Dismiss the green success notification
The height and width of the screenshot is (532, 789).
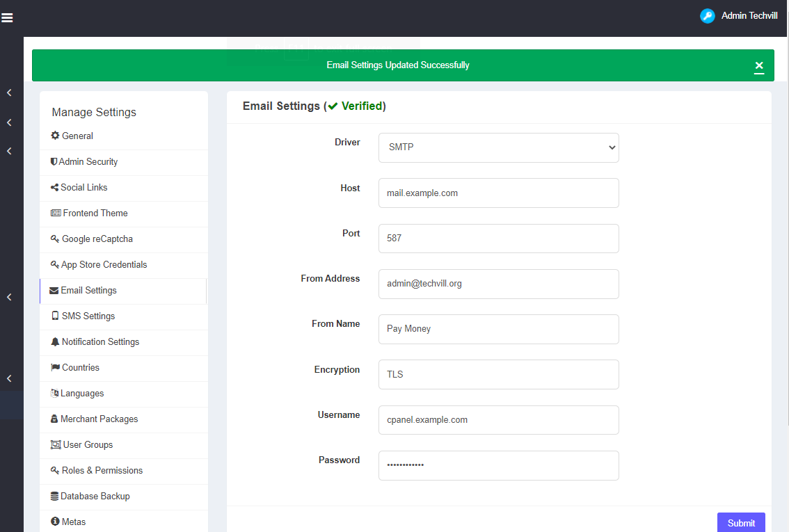[x=759, y=66]
